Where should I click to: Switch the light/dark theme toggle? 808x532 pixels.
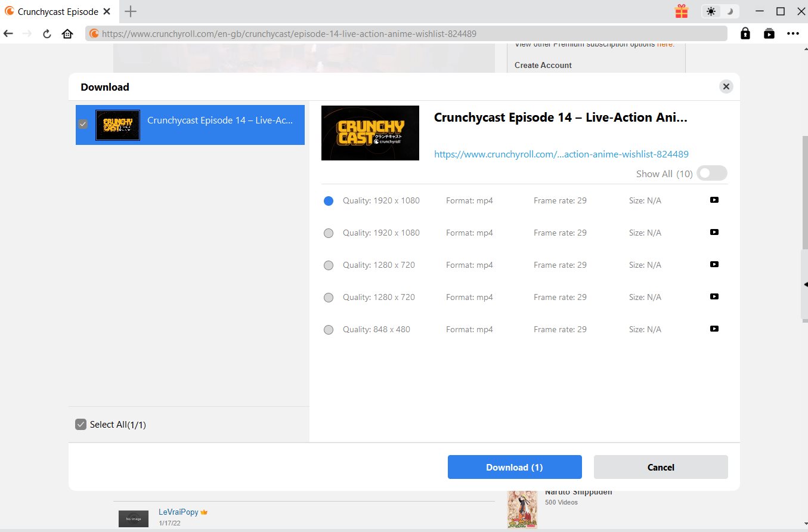coord(720,11)
